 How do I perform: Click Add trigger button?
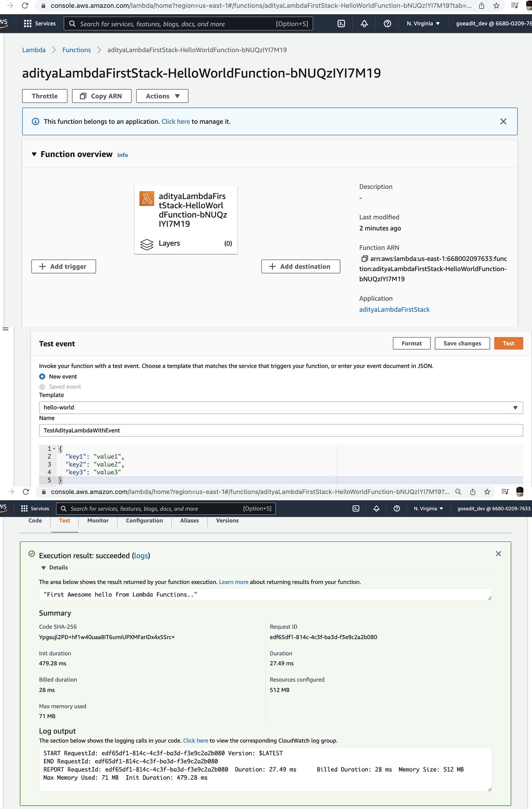[64, 266]
